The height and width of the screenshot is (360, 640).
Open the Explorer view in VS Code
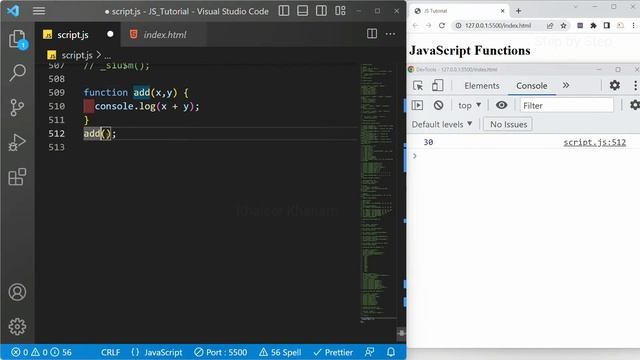click(18, 40)
